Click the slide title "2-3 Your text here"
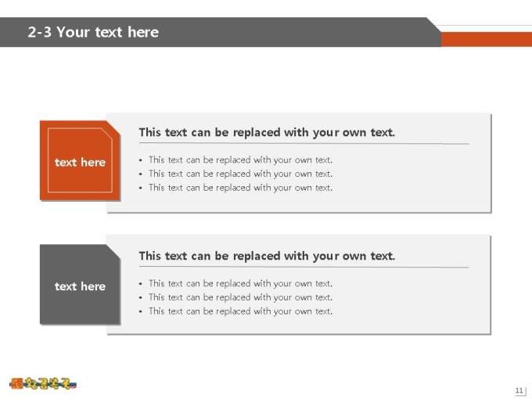 click(93, 32)
